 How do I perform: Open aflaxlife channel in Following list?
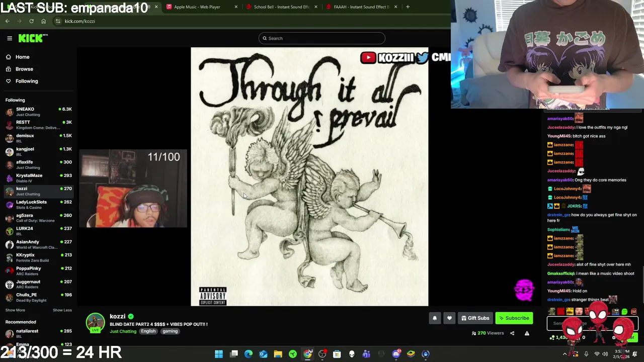[x=39, y=164]
